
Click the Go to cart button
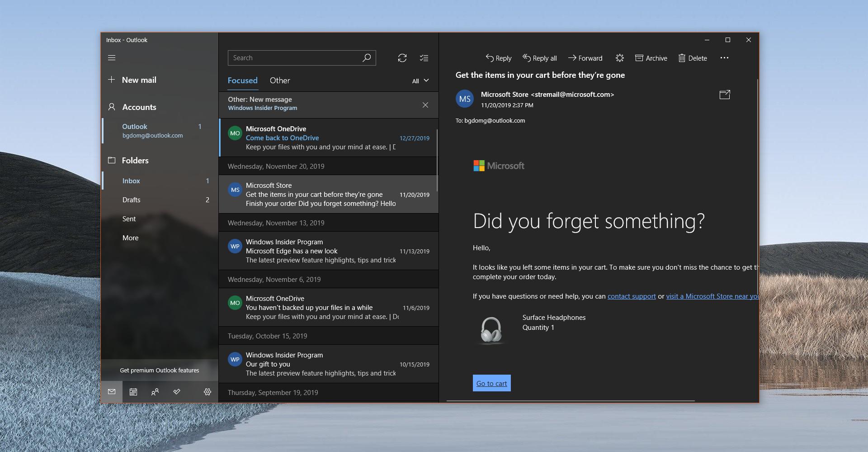(x=492, y=383)
